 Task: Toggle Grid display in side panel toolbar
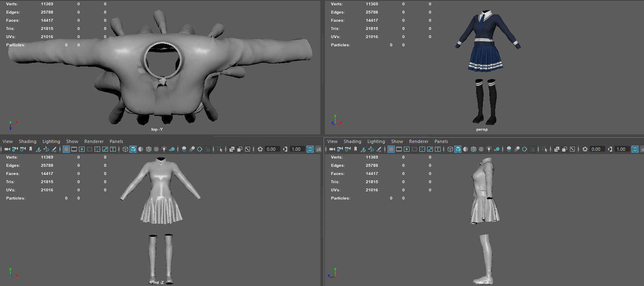coord(391,149)
